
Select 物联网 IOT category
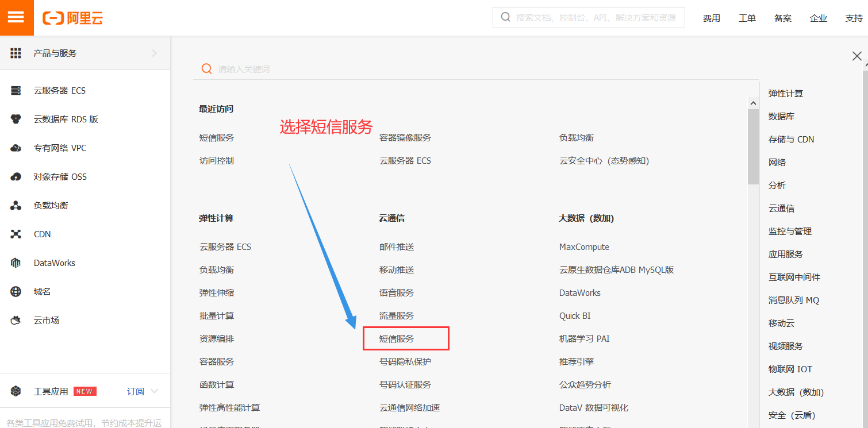click(790, 369)
